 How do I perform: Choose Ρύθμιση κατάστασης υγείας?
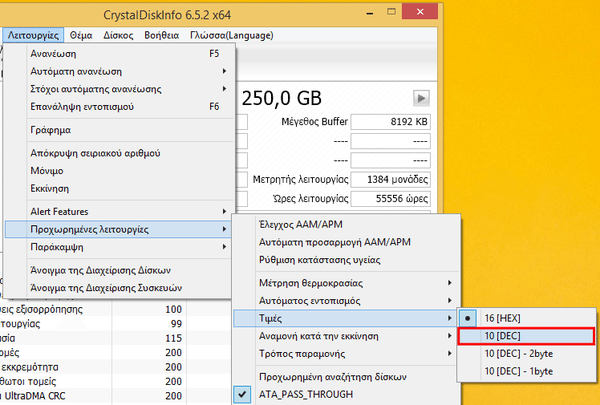pos(346,260)
